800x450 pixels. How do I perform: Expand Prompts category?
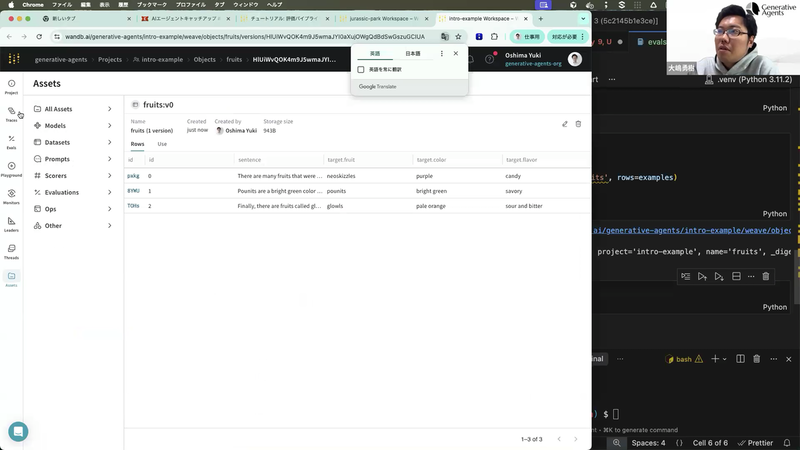(110, 159)
